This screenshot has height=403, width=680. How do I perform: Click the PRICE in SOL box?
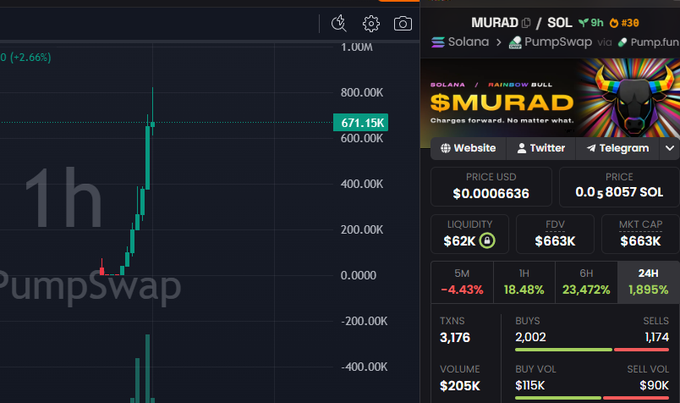619,187
